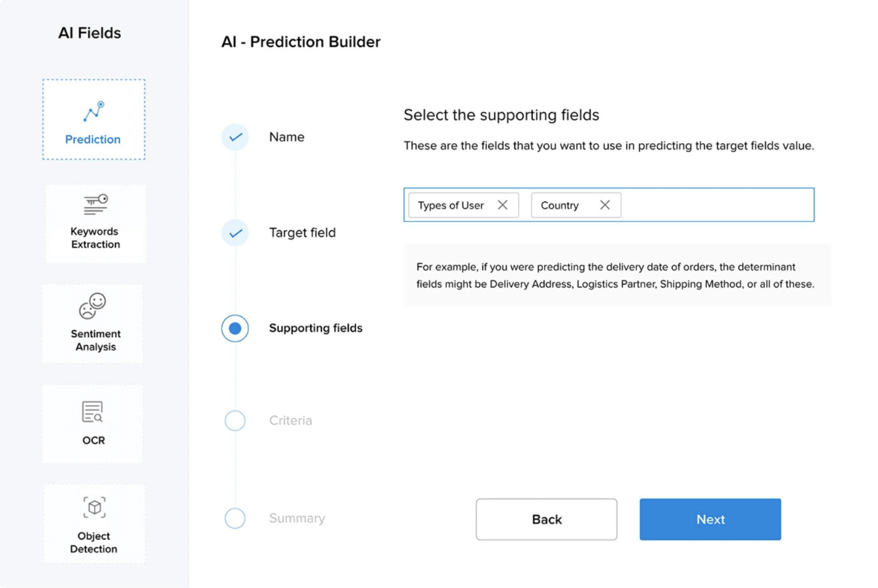
Task: Select the Object Detection icon
Action: [x=93, y=523]
